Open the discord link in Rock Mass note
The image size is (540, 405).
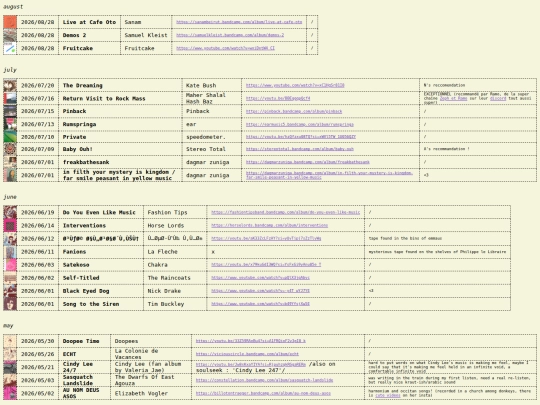498,98
